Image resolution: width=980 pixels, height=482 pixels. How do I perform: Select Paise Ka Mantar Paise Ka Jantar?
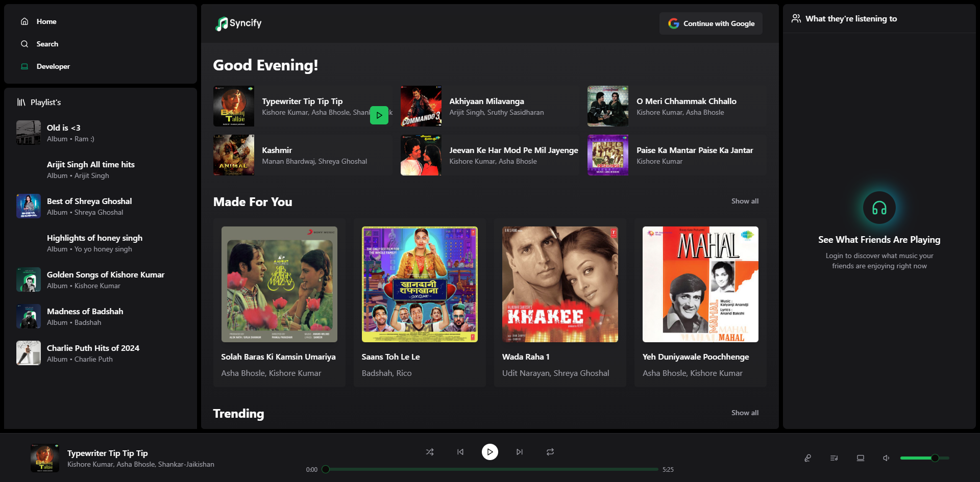[x=677, y=155]
